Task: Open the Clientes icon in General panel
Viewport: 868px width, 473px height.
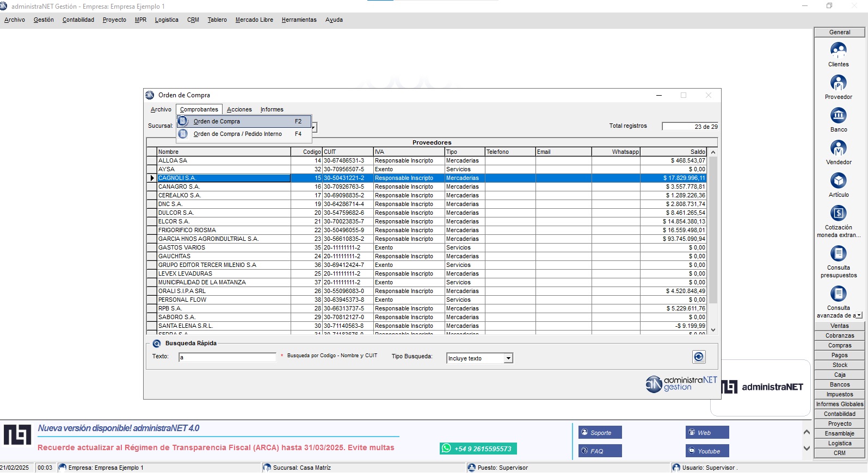Action: coord(838,50)
